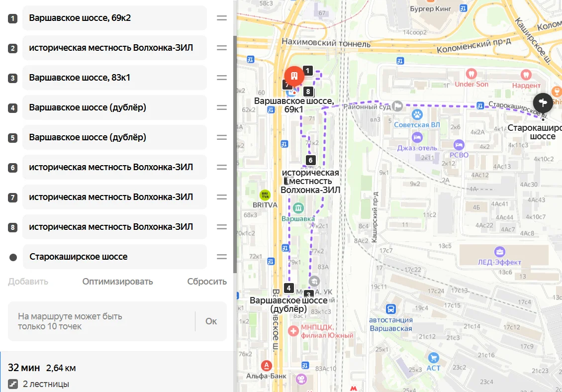This screenshot has height=392, width=562.
Task: Click waypoint marker 4 on the map
Action: [x=288, y=288]
